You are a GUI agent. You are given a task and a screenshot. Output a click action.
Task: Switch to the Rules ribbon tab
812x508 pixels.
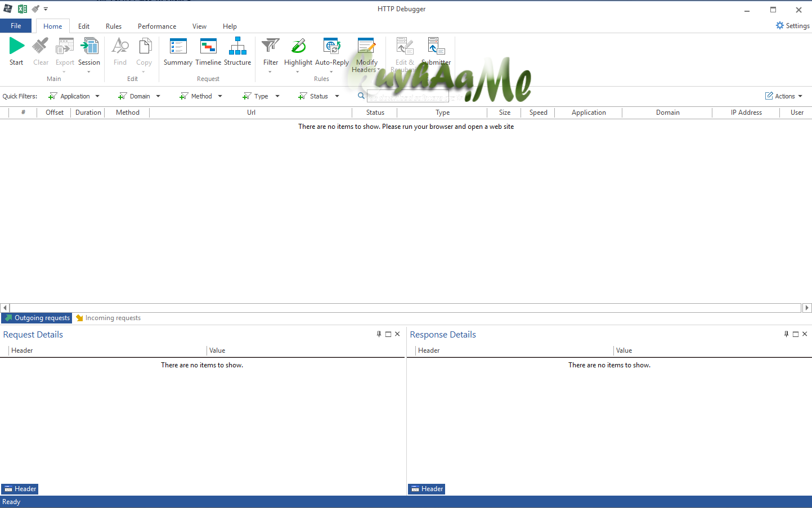pos(114,26)
